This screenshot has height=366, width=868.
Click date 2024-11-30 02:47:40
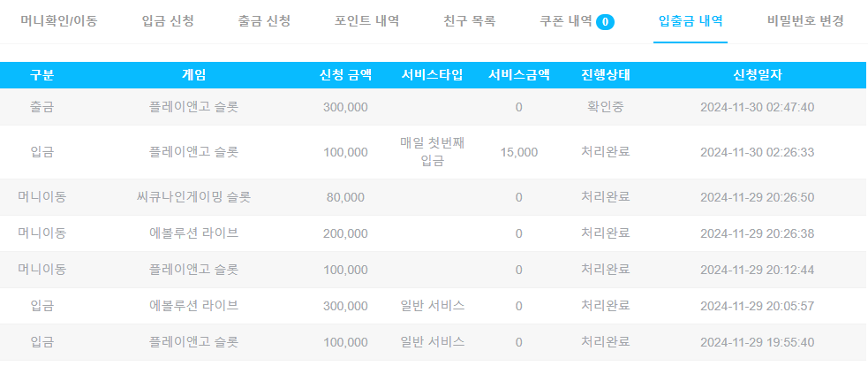pos(758,107)
